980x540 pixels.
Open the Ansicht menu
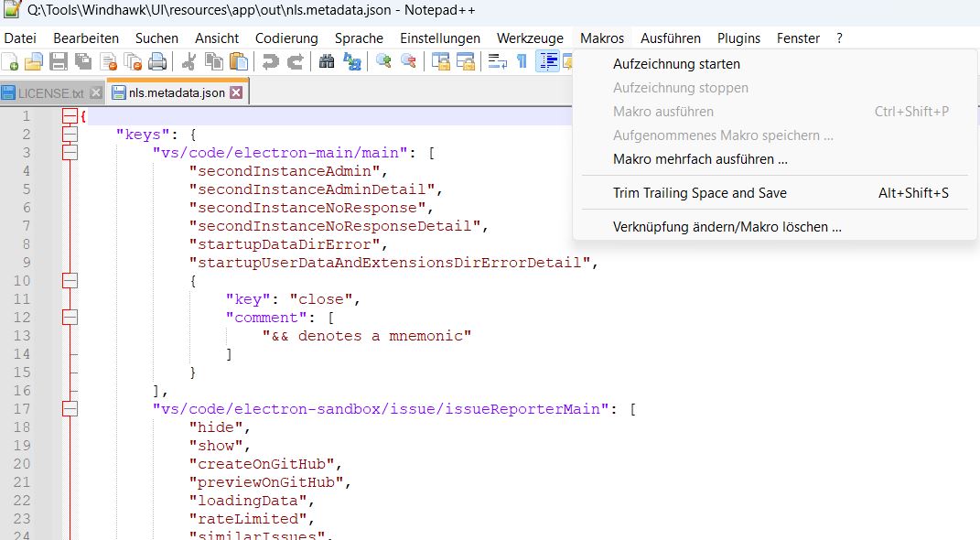point(216,38)
